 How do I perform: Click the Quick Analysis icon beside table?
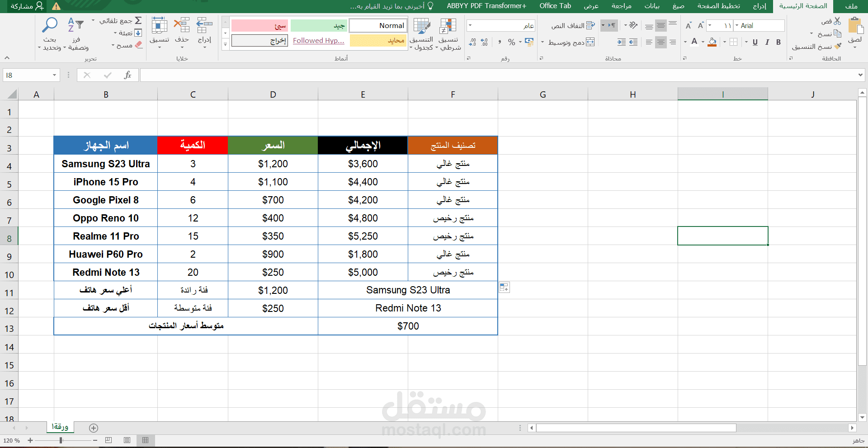pyautogui.click(x=504, y=288)
